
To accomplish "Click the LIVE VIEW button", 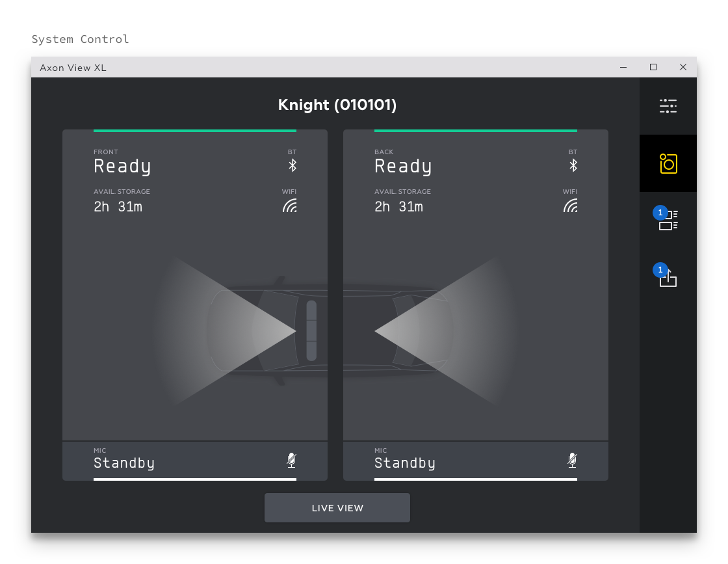I will pos(337,508).
